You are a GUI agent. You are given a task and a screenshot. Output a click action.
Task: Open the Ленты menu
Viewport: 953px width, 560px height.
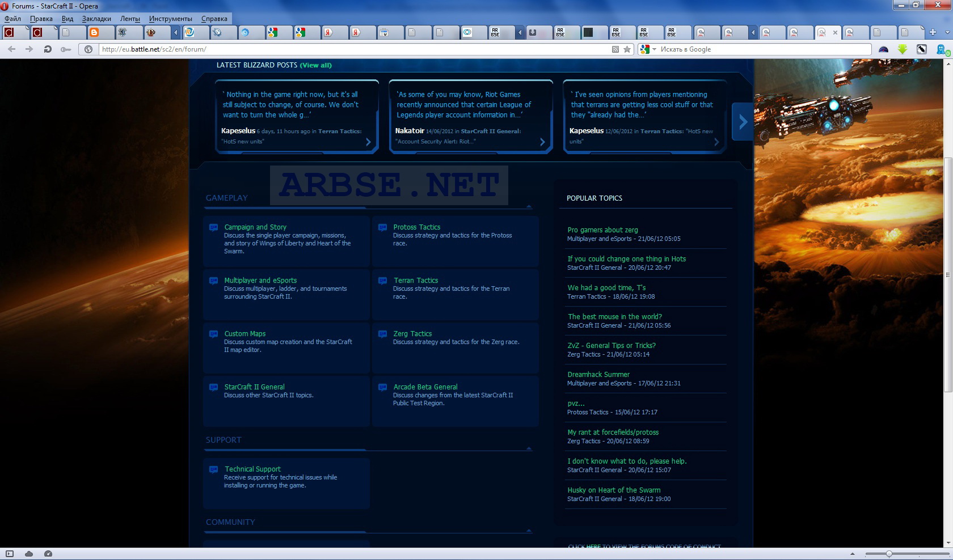tap(130, 19)
